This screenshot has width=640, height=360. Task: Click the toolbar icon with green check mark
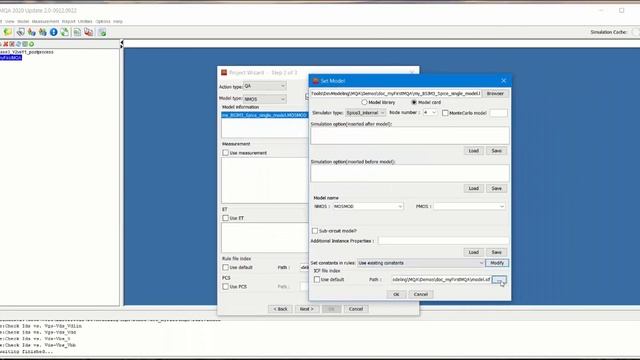point(102,32)
